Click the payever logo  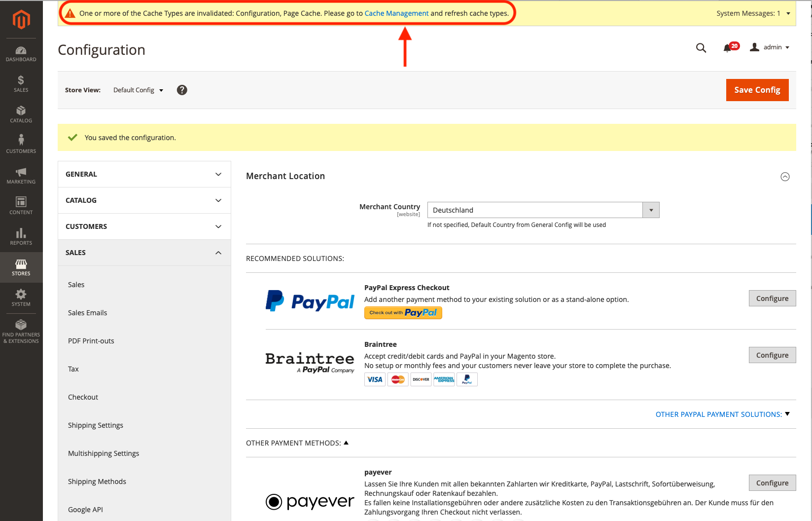pyautogui.click(x=310, y=502)
